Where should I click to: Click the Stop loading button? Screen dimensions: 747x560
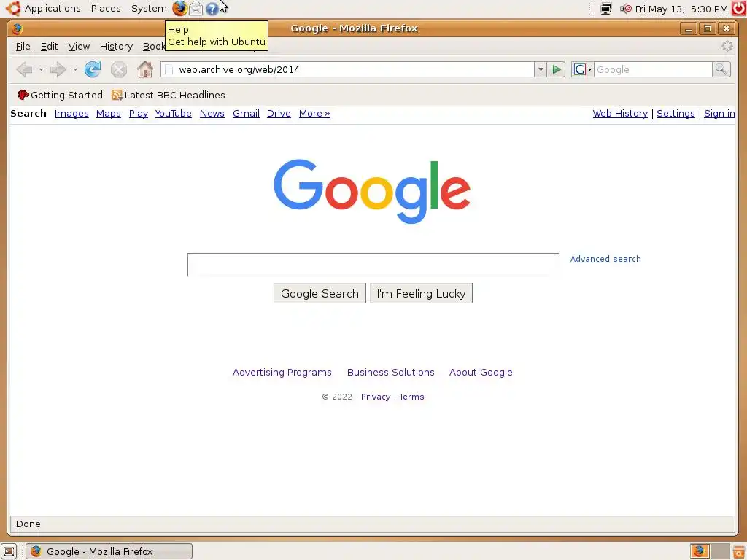pyautogui.click(x=119, y=70)
